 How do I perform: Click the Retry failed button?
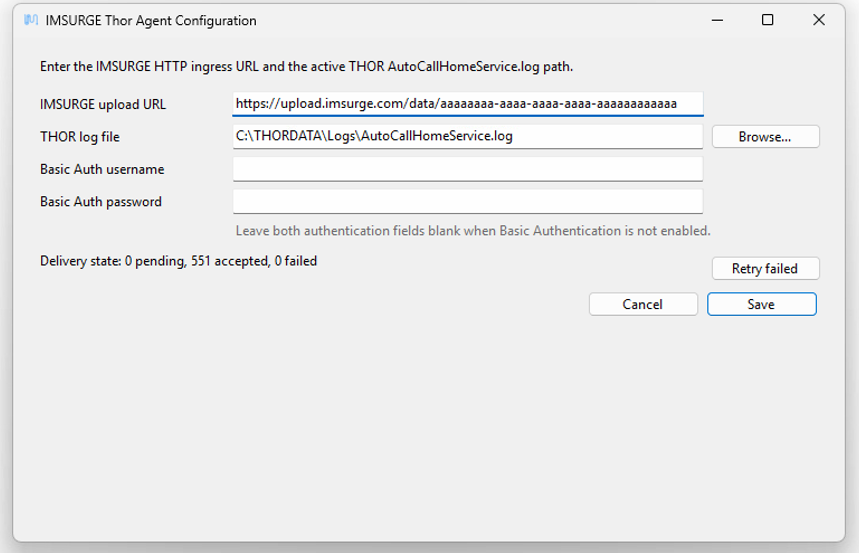coord(765,269)
